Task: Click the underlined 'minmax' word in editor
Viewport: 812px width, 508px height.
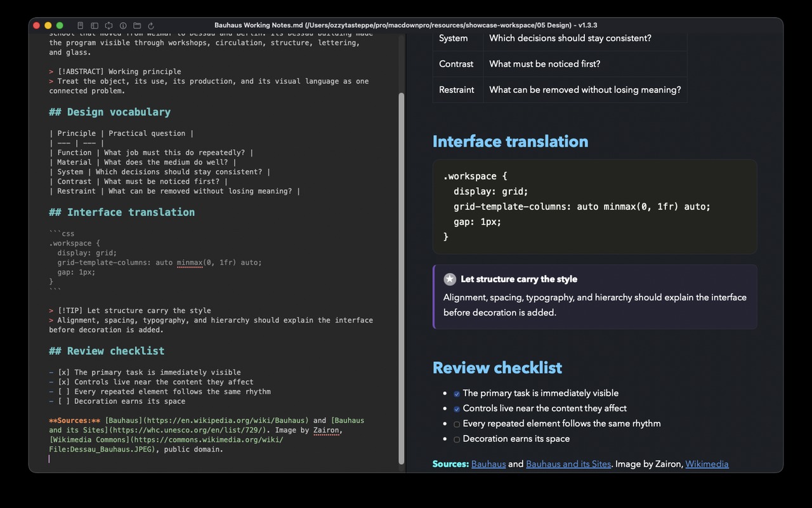Action: (x=190, y=262)
